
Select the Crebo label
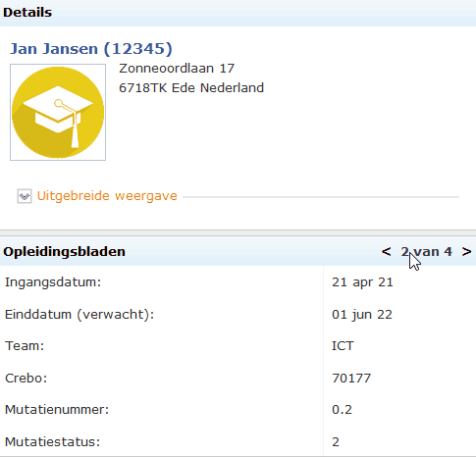26,379
